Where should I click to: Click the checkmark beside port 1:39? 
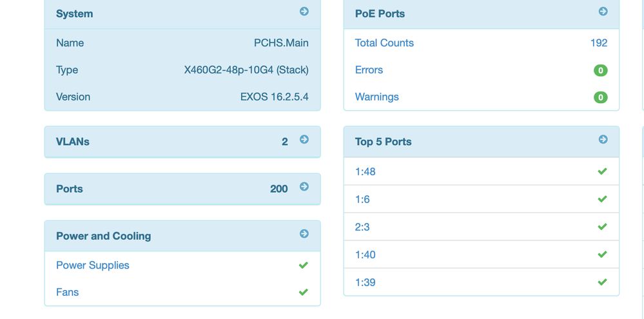point(602,282)
